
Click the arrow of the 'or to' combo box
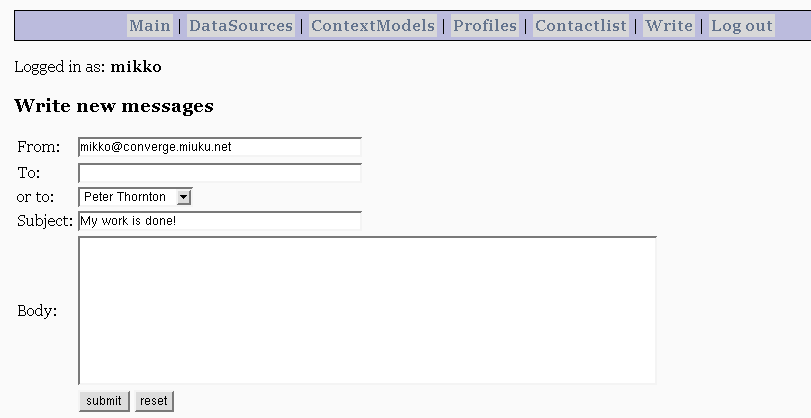[x=184, y=197]
